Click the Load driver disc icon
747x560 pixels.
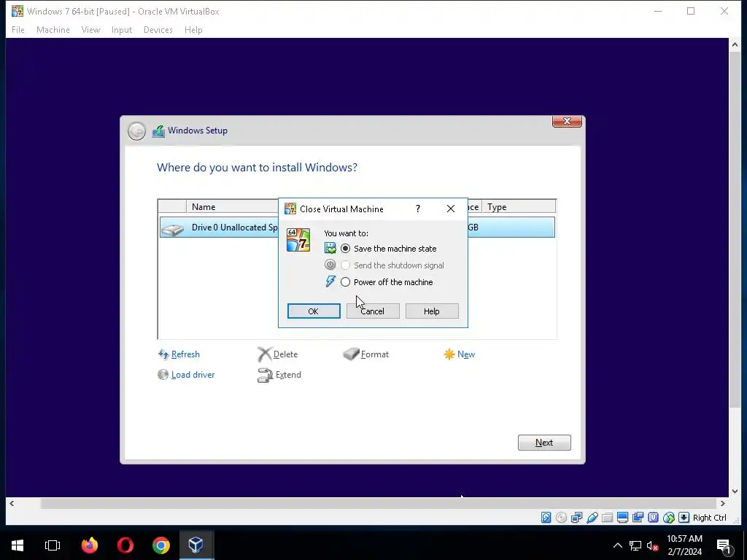click(x=163, y=375)
